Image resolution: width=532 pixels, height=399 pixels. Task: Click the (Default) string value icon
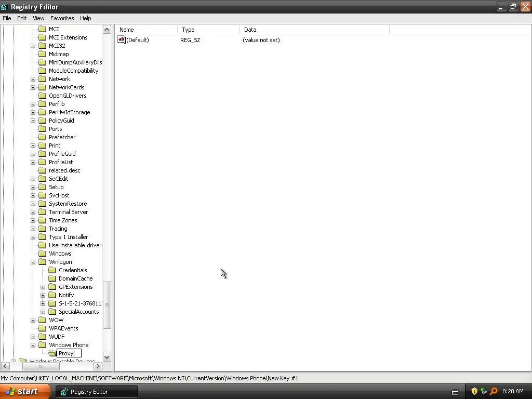coord(122,40)
